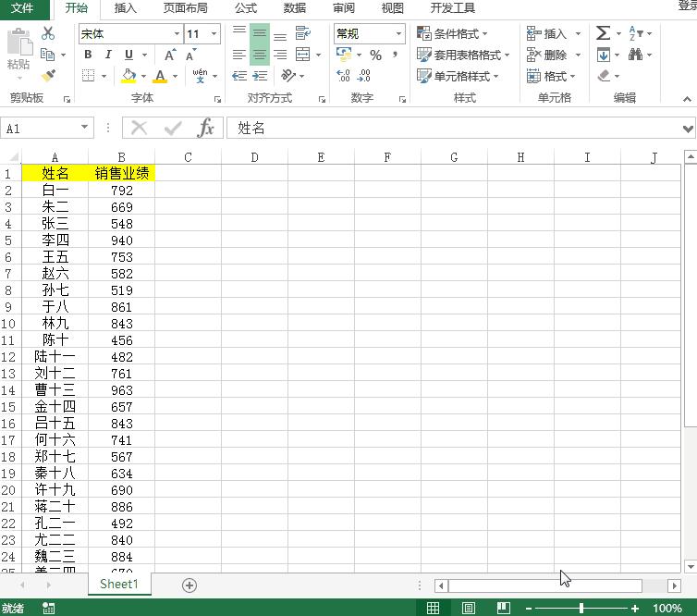Apply percent style

(x=375, y=55)
